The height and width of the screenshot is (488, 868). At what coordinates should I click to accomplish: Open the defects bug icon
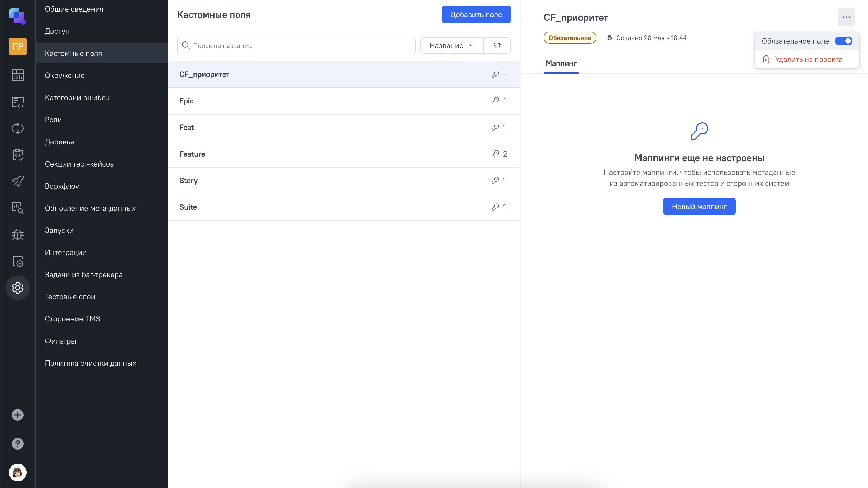pyautogui.click(x=17, y=234)
